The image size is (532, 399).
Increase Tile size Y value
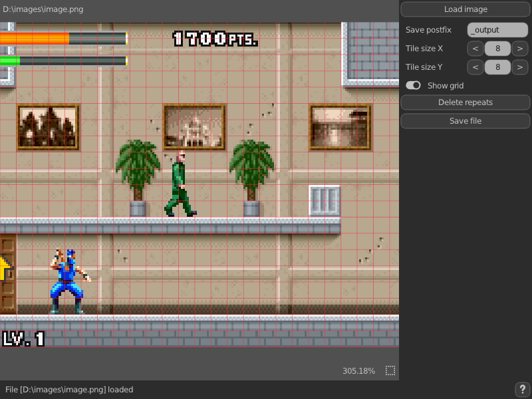pyautogui.click(x=520, y=67)
